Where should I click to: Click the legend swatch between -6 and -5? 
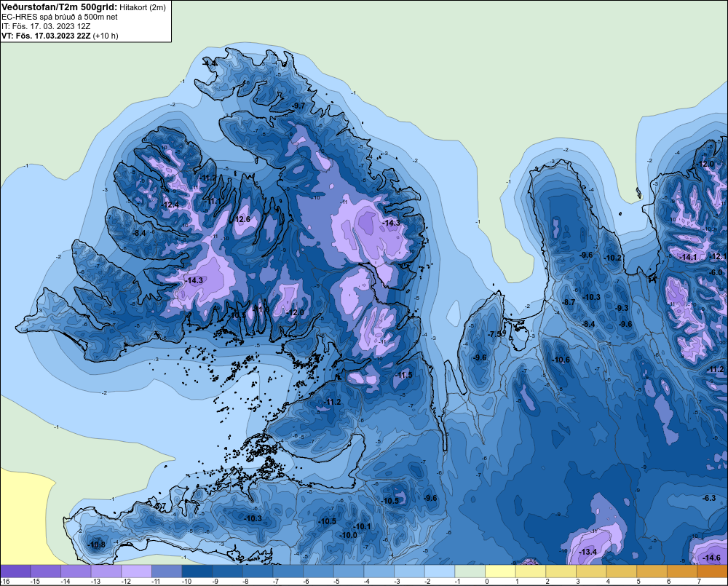click(319, 571)
